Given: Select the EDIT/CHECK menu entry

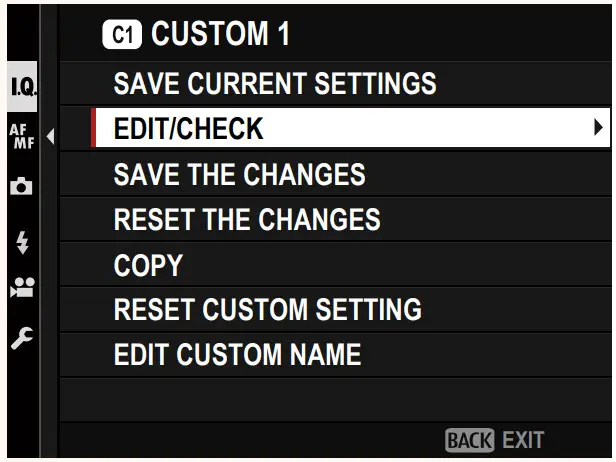Looking at the screenshot, I should point(189,128).
